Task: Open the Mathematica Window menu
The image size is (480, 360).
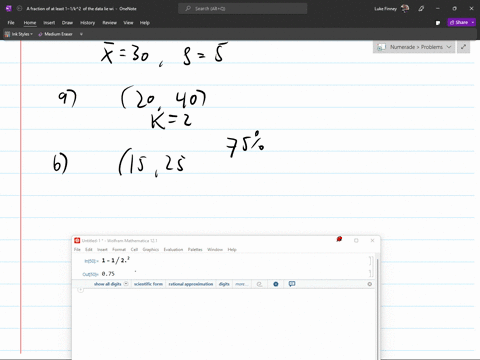Action: click(x=215, y=249)
